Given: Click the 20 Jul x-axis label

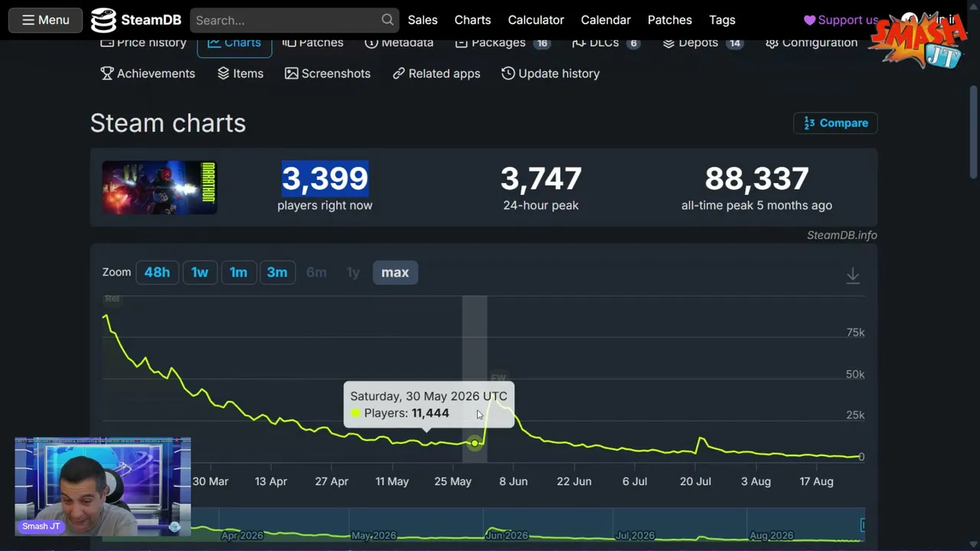Looking at the screenshot, I should click(696, 481).
